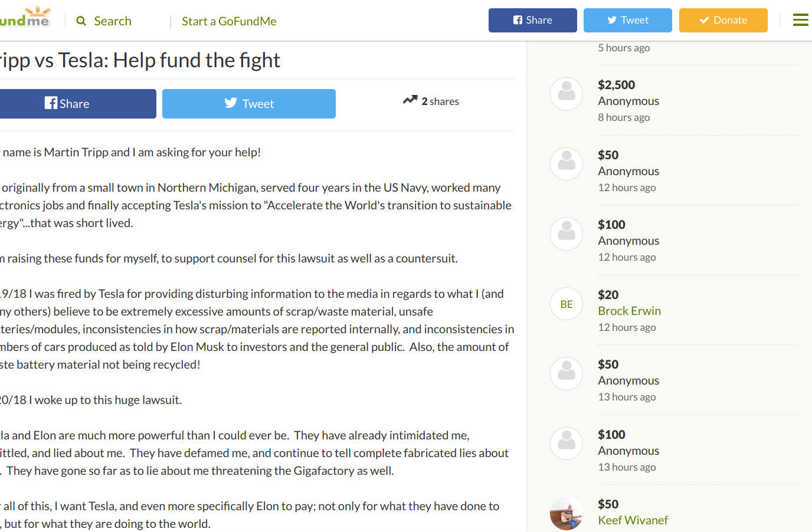
Task: Click the Tripp vs Tesla campaign title
Action: (140, 60)
